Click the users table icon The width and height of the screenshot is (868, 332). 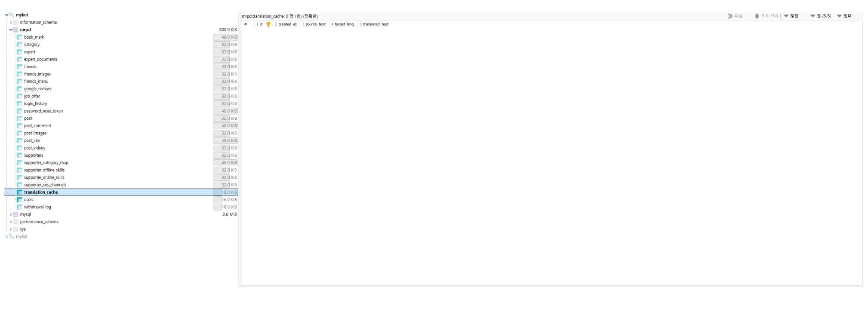point(19,200)
